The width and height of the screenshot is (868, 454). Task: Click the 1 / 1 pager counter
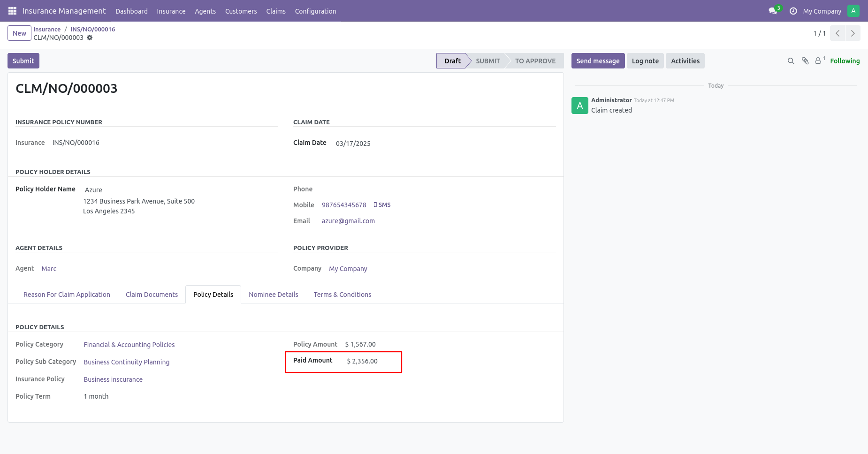(x=819, y=33)
